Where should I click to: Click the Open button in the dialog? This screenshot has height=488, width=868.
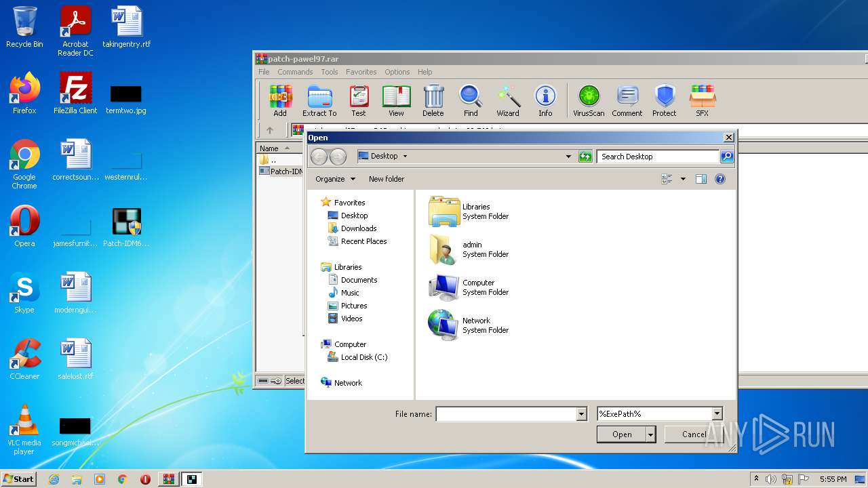[622, 434]
